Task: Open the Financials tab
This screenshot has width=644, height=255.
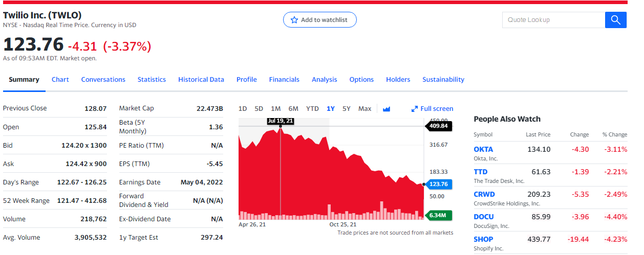Action: tap(284, 79)
